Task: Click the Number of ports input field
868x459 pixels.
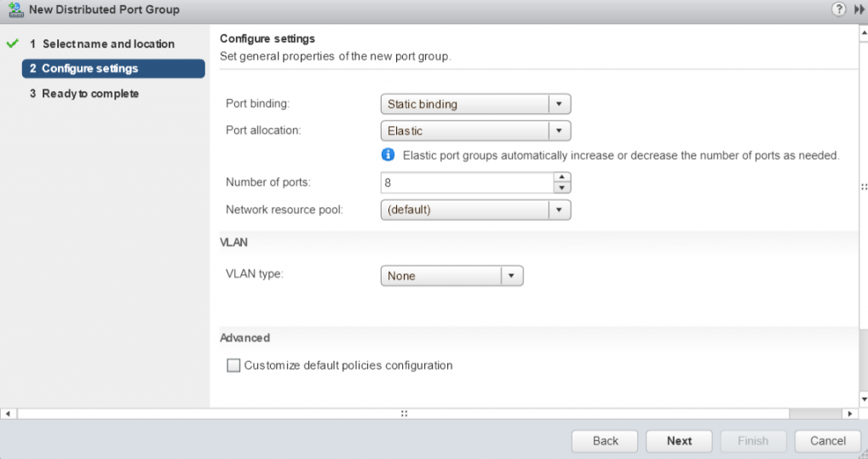Action: tap(466, 182)
